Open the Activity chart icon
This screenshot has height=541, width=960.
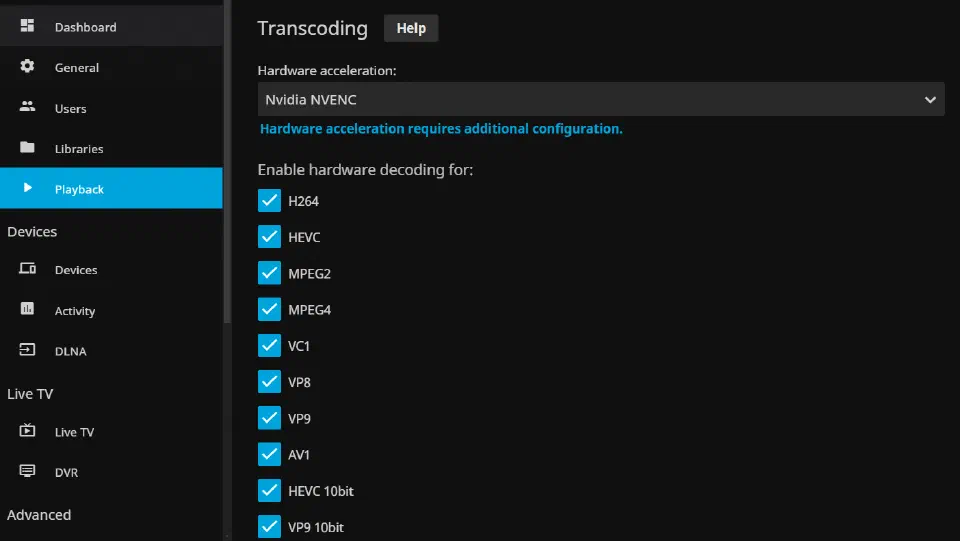(x=27, y=308)
